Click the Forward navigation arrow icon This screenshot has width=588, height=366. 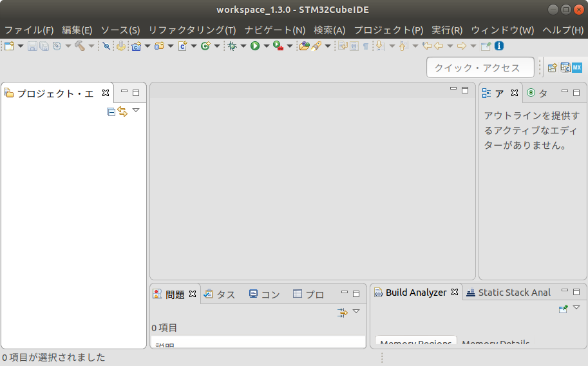[462, 46]
